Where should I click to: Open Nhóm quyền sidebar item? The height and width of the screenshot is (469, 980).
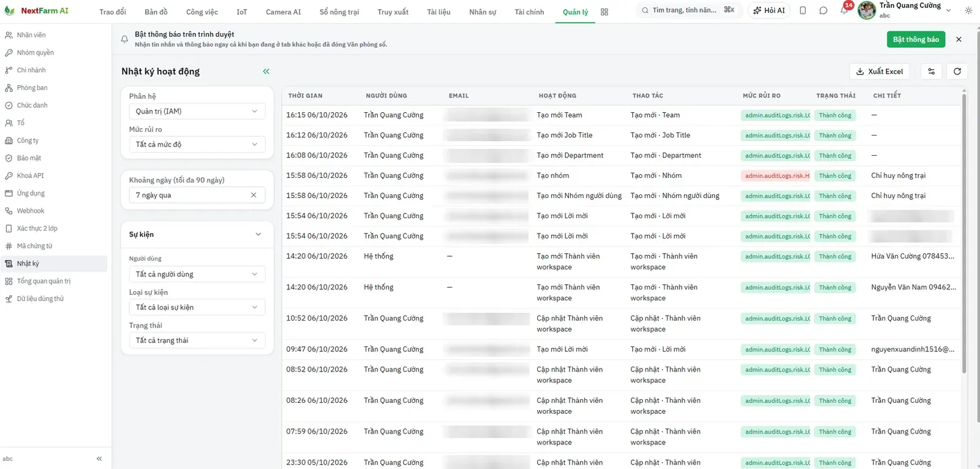(54, 53)
